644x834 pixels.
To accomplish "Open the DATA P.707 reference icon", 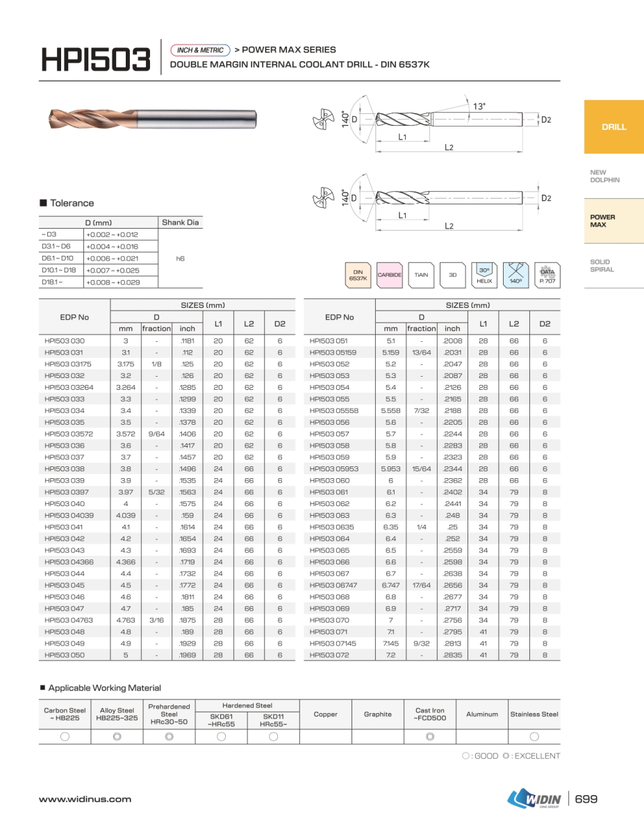I will click(547, 275).
